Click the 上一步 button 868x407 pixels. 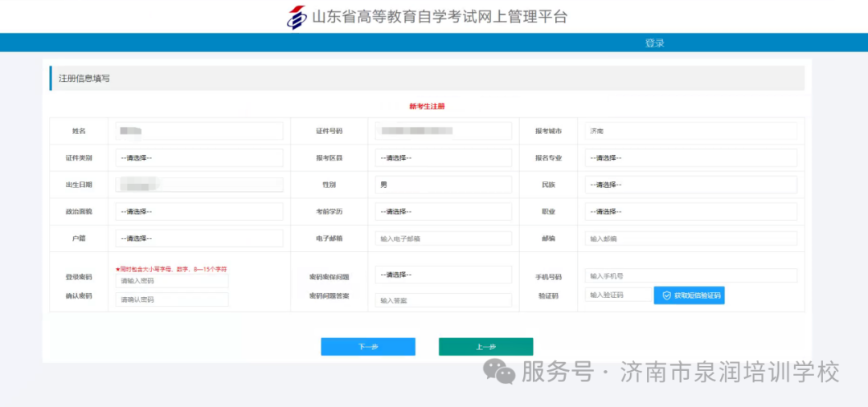coord(486,347)
